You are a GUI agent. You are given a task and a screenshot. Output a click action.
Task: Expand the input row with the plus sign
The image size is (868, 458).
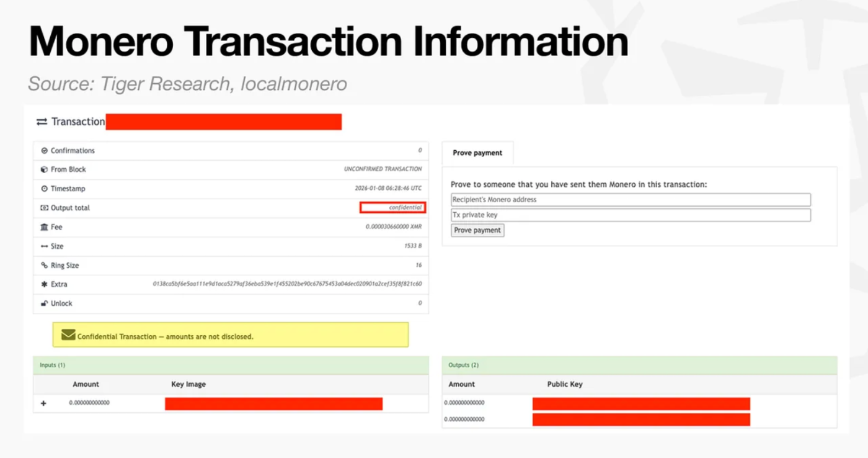click(43, 403)
